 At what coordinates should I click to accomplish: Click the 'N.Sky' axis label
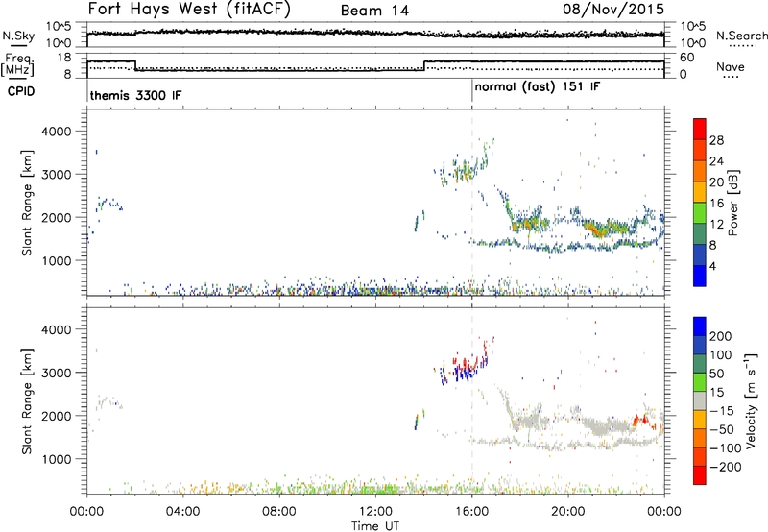18,36
